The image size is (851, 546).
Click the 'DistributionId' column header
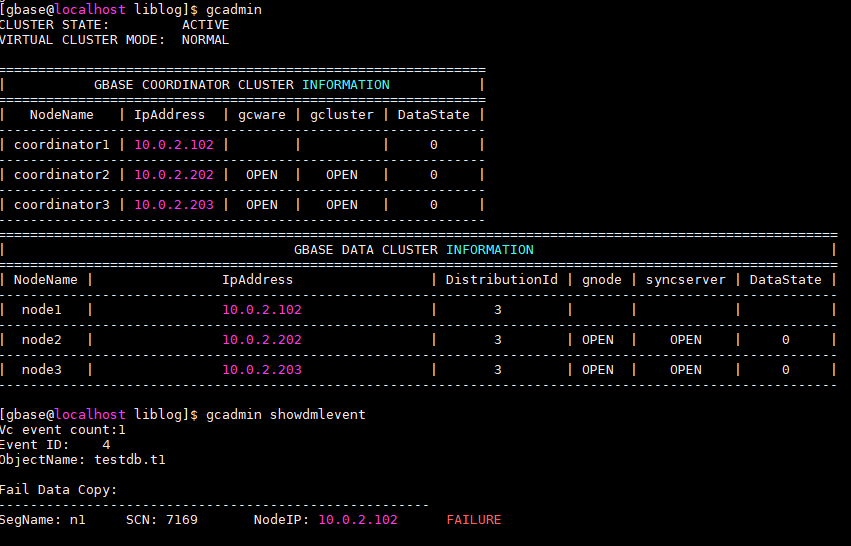click(x=501, y=280)
